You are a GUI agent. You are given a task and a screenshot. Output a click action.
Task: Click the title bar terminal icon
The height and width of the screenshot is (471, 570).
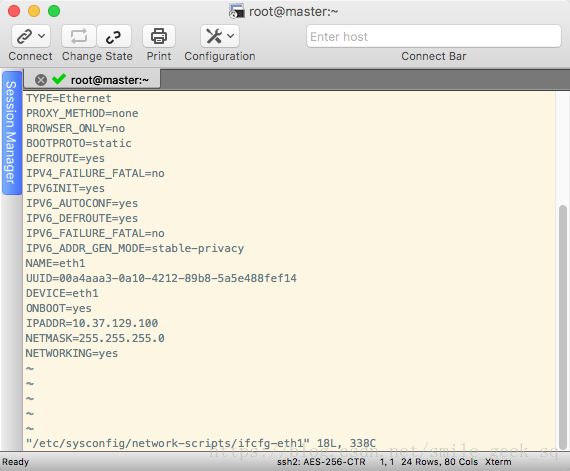236,11
